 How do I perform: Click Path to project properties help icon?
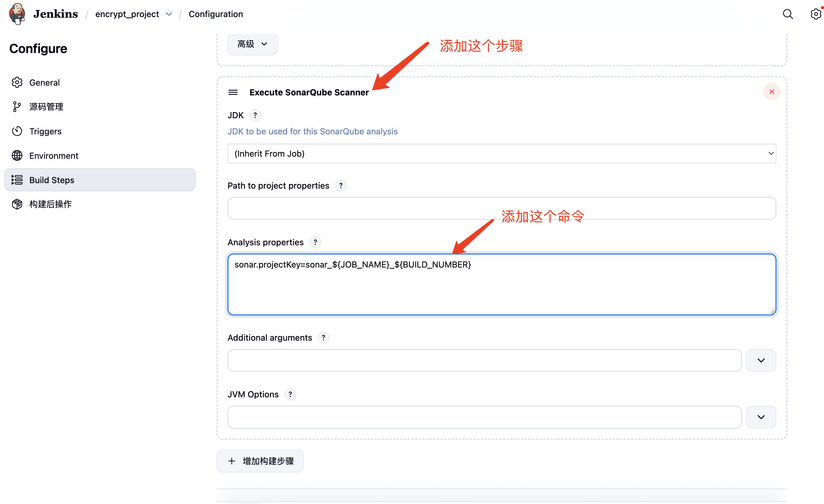(x=341, y=186)
